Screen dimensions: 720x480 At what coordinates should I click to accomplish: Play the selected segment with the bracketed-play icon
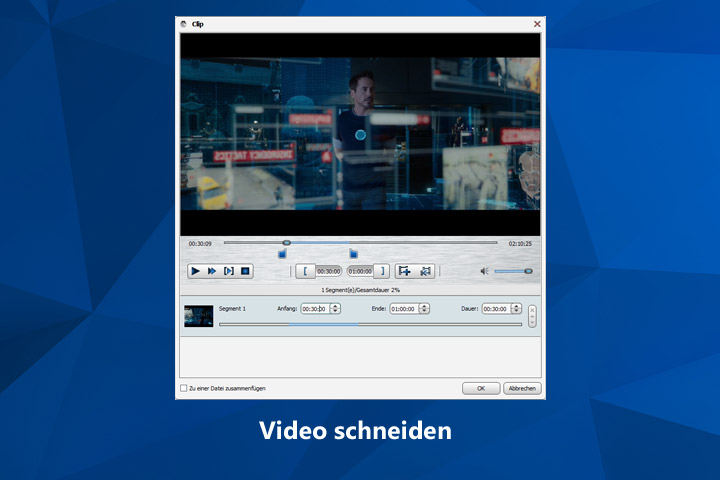point(228,271)
